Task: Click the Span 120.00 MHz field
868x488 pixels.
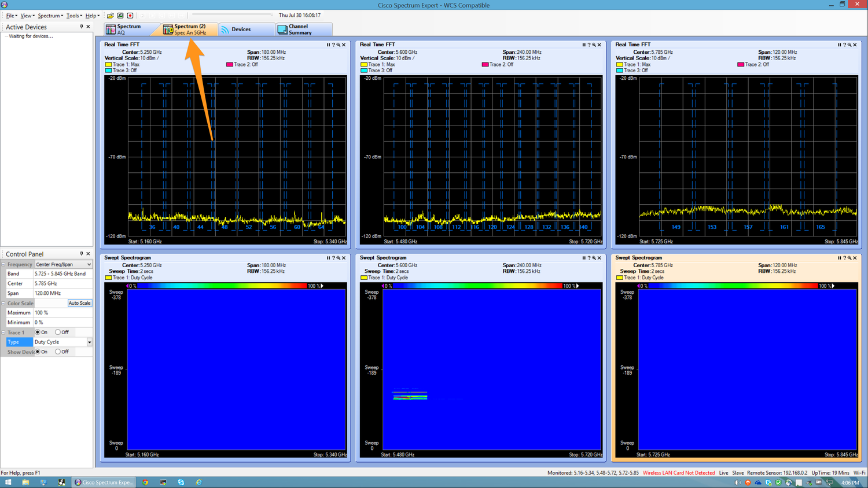Action: click(x=62, y=293)
